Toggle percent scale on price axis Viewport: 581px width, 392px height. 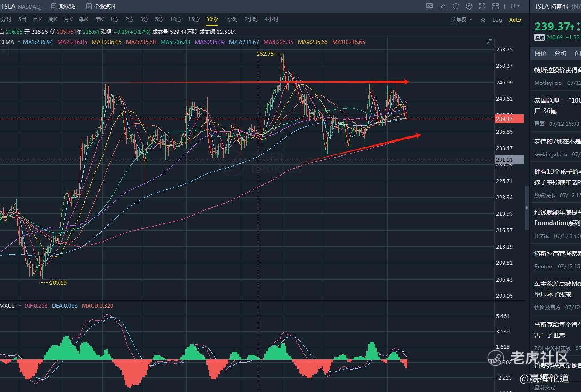483,20
